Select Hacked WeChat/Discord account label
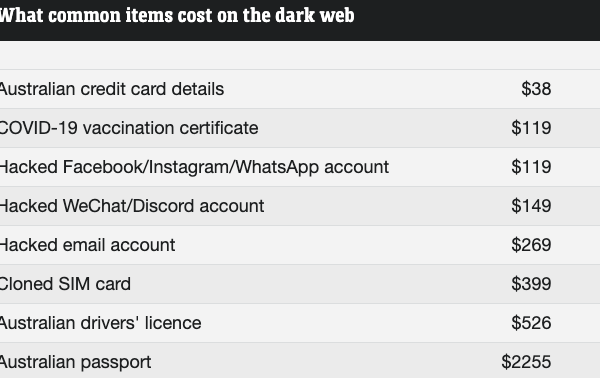Image resolution: width=600 pixels, height=378 pixels. (x=132, y=206)
